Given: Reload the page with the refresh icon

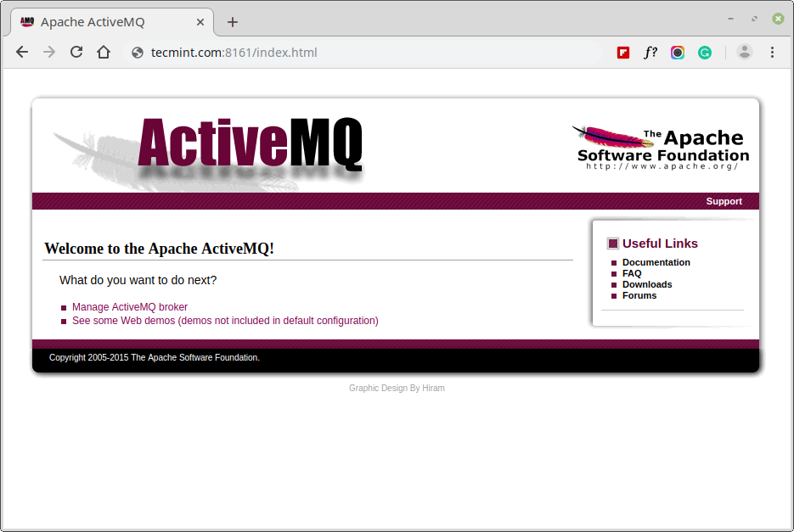Looking at the screenshot, I should click(76, 52).
